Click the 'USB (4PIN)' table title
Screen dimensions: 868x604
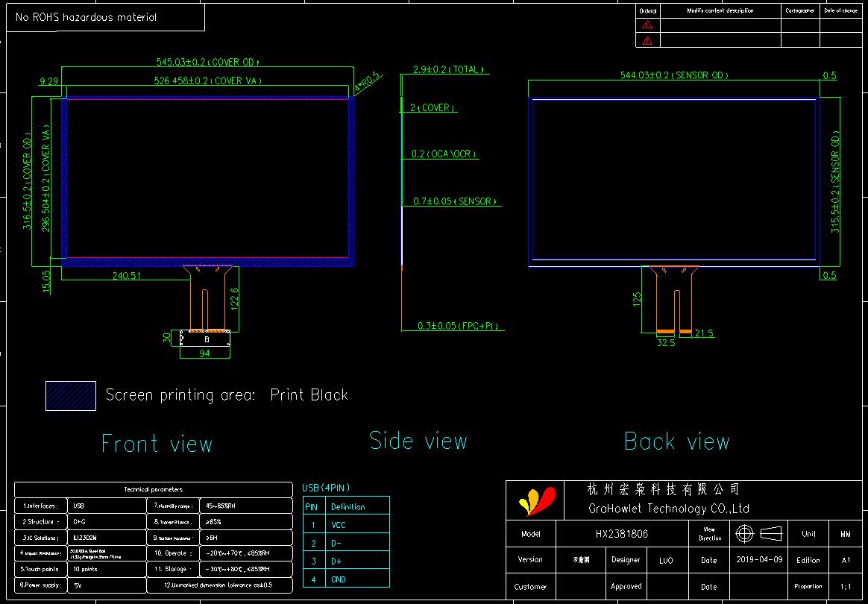[x=325, y=488]
